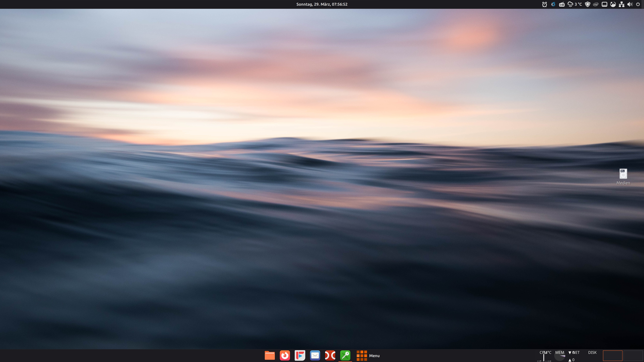Launch the Files folder from dock
This screenshot has width=644, height=362.
click(x=270, y=355)
